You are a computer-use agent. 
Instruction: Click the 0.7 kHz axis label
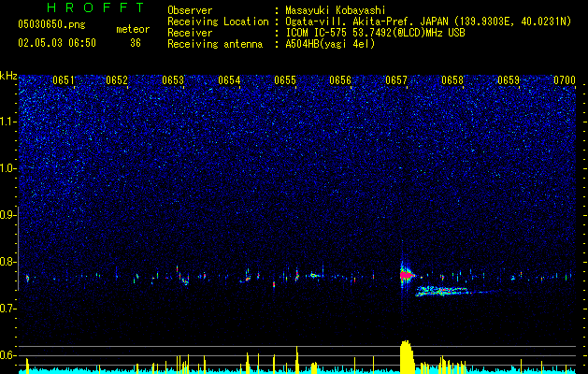pyautogui.click(x=7, y=309)
